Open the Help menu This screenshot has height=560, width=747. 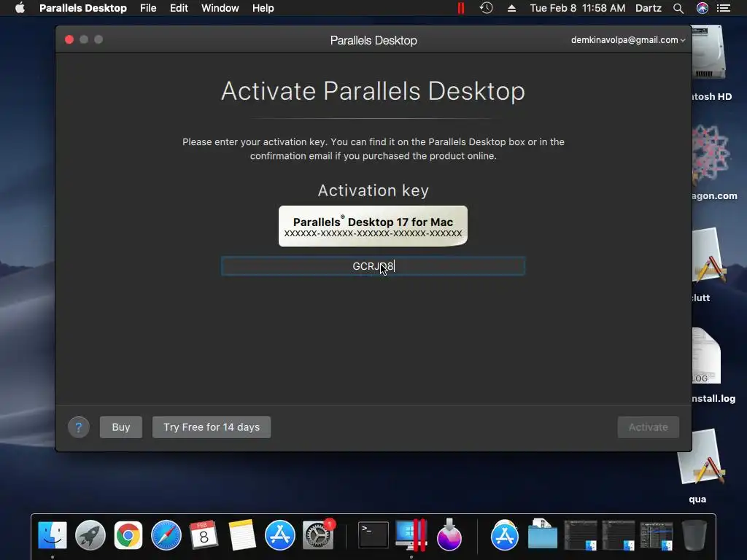click(x=263, y=8)
